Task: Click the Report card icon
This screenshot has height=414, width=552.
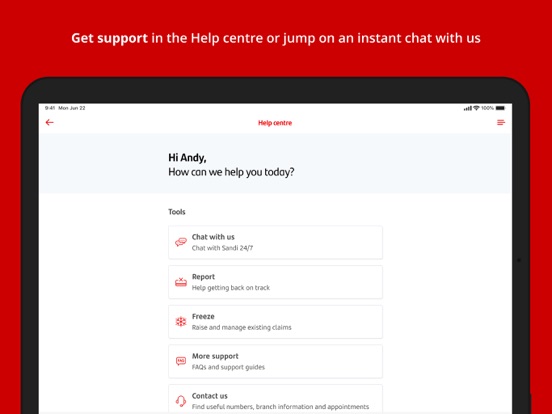Action: pos(181,282)
